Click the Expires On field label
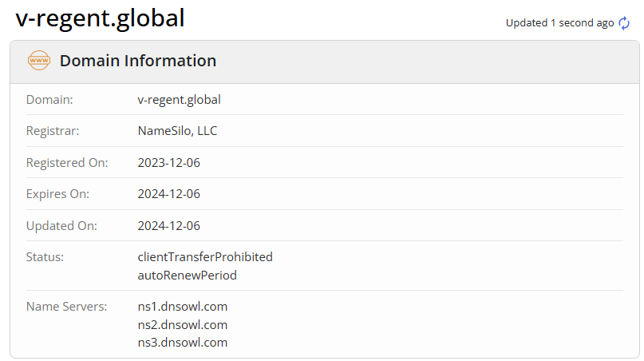 click(x=57, y=194)
